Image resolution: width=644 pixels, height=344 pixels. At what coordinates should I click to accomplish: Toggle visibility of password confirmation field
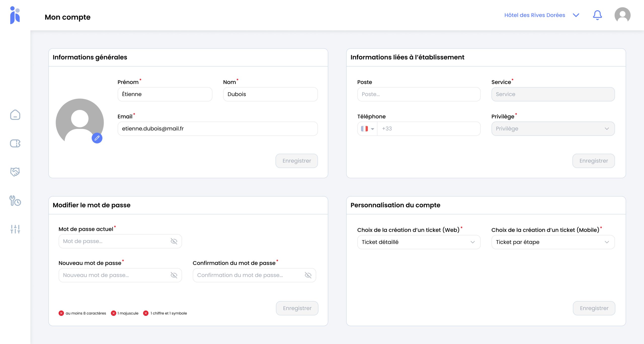coord(308,275)
